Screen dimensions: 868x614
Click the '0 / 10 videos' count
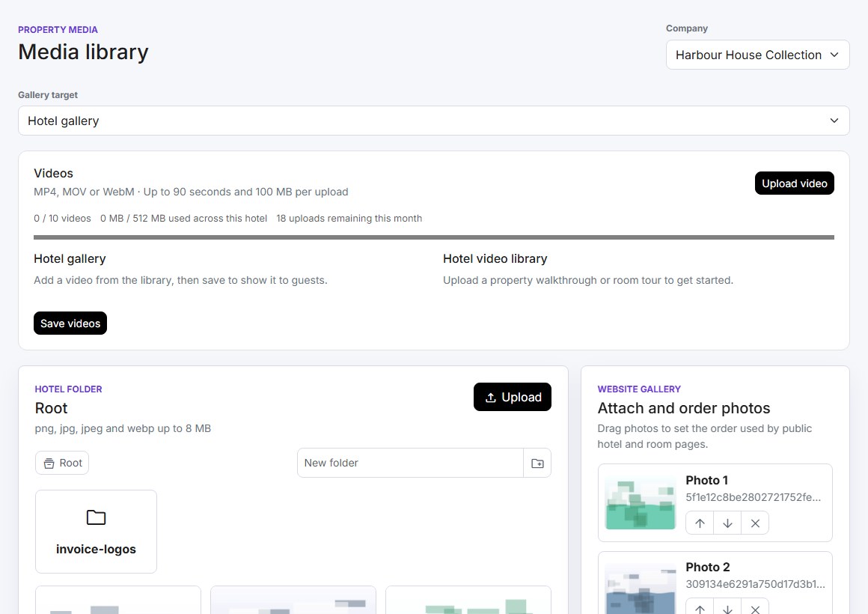pyautogui.click(x=63, y=219)
